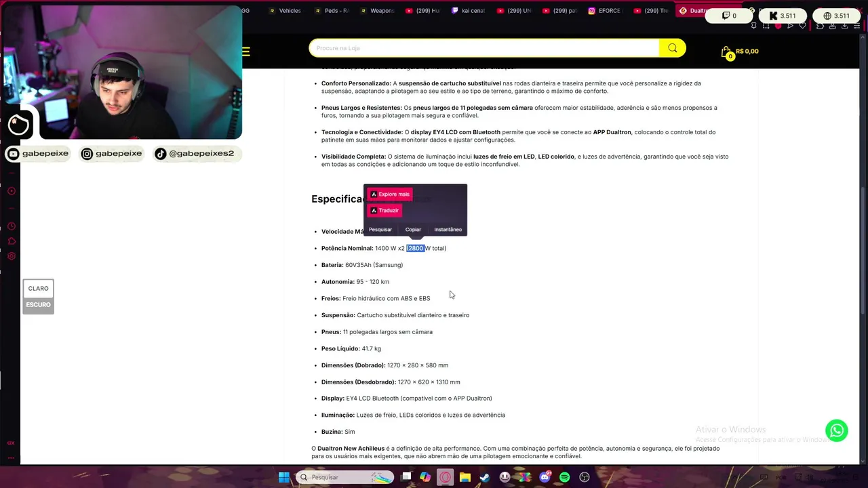Click the R$ 0,00 cart total
This screenshot has height=488, width=868.
(747, 52)
